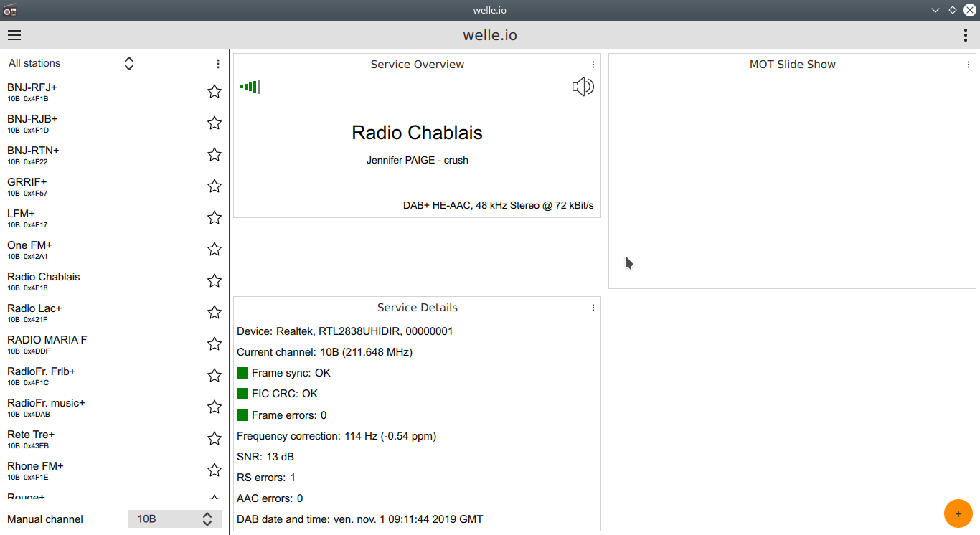Click the Rete Tre+ star icon
980x535 pixels.
pyautogui.click(x=215, y=438)
